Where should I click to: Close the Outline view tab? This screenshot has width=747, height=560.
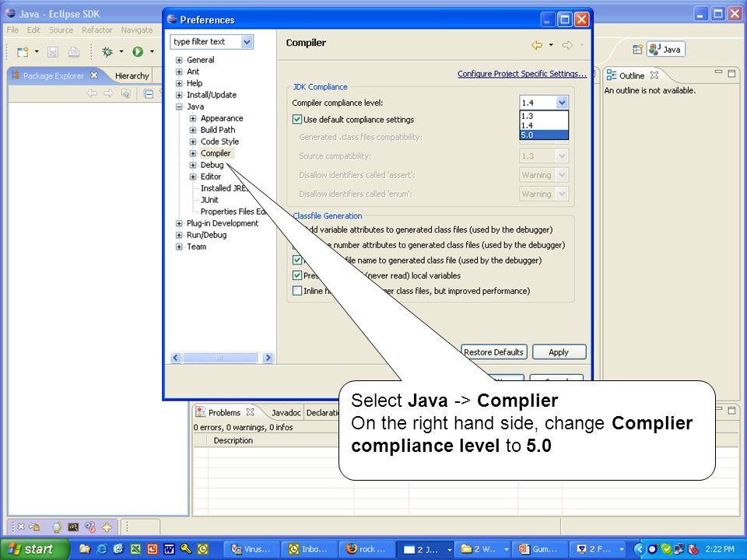(654, 75)
